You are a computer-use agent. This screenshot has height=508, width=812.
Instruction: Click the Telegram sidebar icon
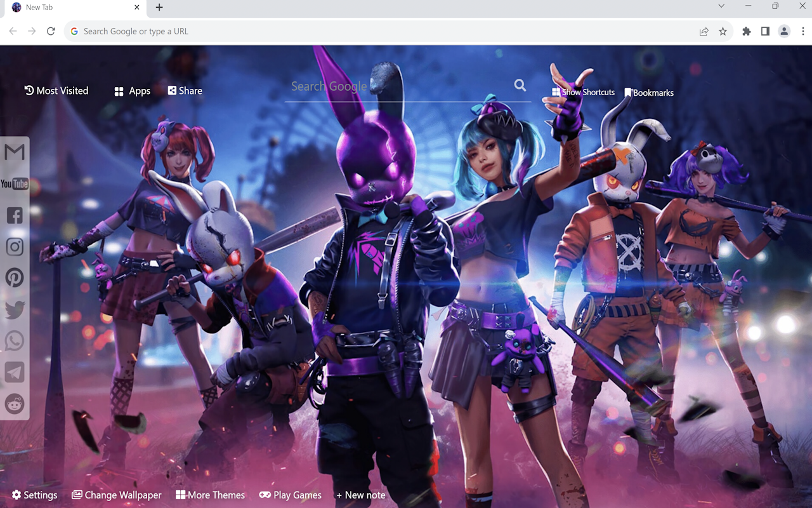coord(15,373)
